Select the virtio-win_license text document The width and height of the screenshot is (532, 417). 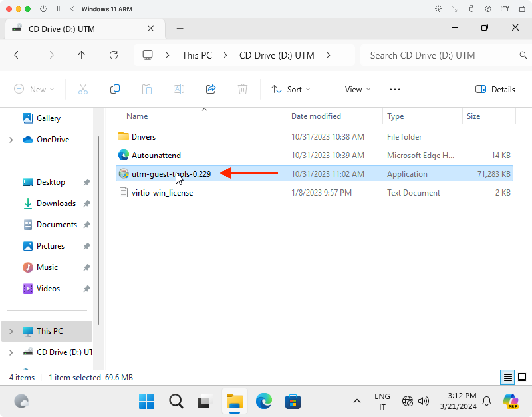[314, 193]
